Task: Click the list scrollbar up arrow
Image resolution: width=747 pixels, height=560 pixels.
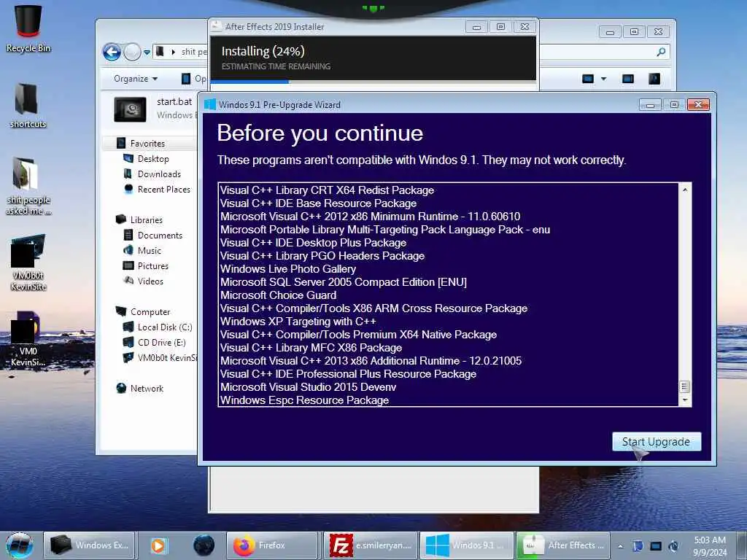Action: [684, 190]
